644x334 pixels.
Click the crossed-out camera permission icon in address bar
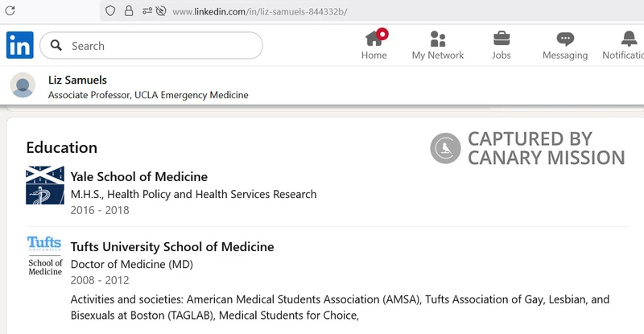click(161, 11)
